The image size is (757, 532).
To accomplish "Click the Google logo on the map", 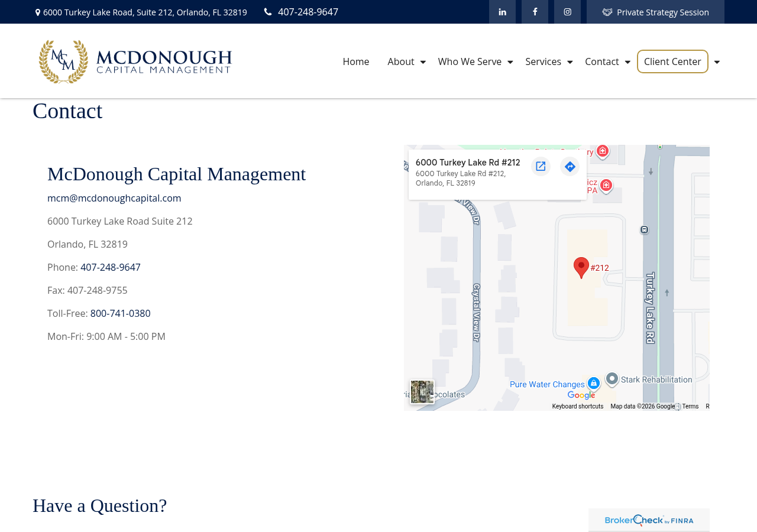I will click(x=581, y=395).
